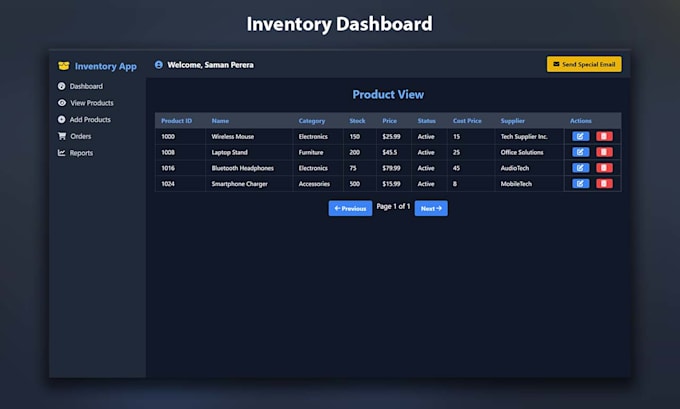The image size is (680, 409).
Task: Click the user avatar icon beside Welcome
Action: tap(159, 65)
